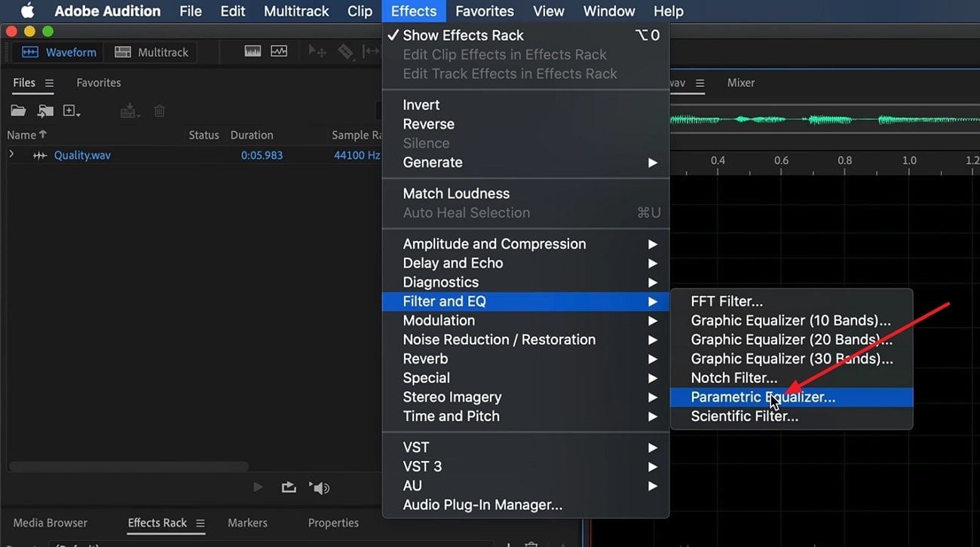Open the Multitrack menu in menu bar
Viewport: 980px width, 547px height.
[296, 11]
